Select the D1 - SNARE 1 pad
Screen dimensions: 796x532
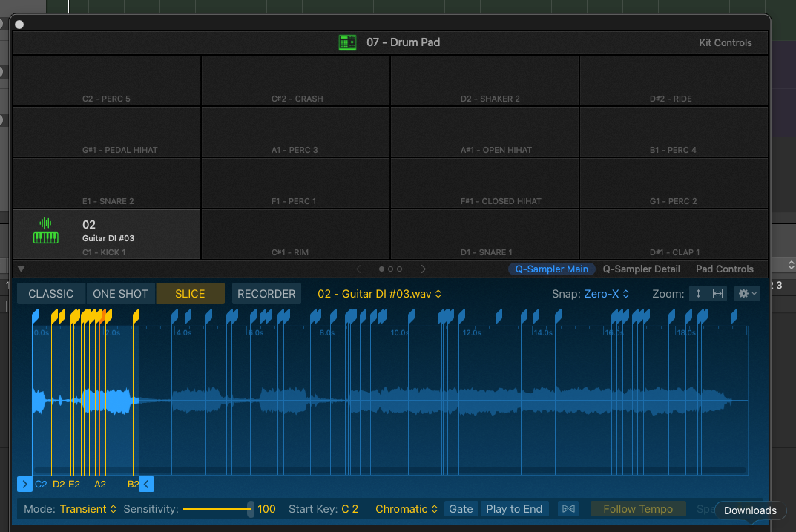pos(485,235)
